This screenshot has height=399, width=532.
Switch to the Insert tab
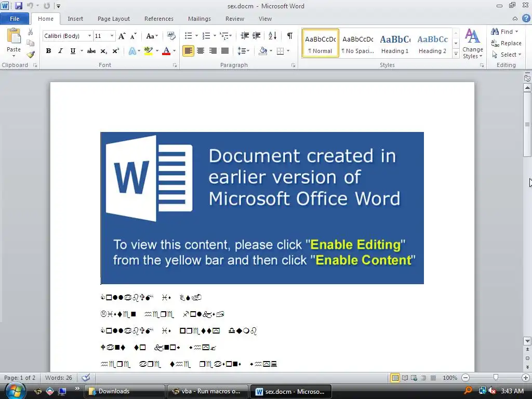click(x=75, y=19)
